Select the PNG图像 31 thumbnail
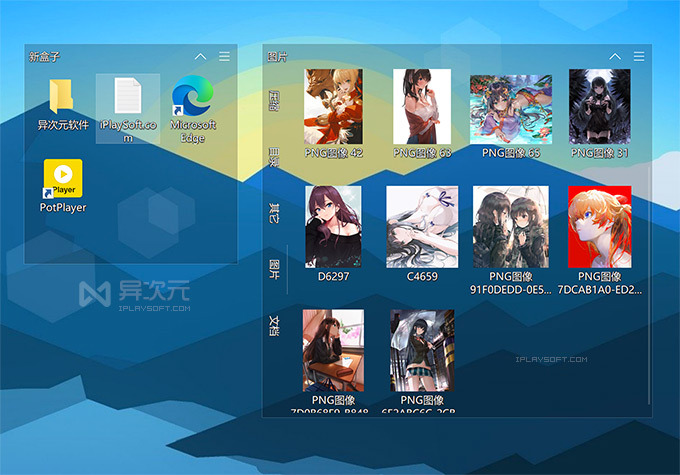680x475 pixels. coord(600,106)
